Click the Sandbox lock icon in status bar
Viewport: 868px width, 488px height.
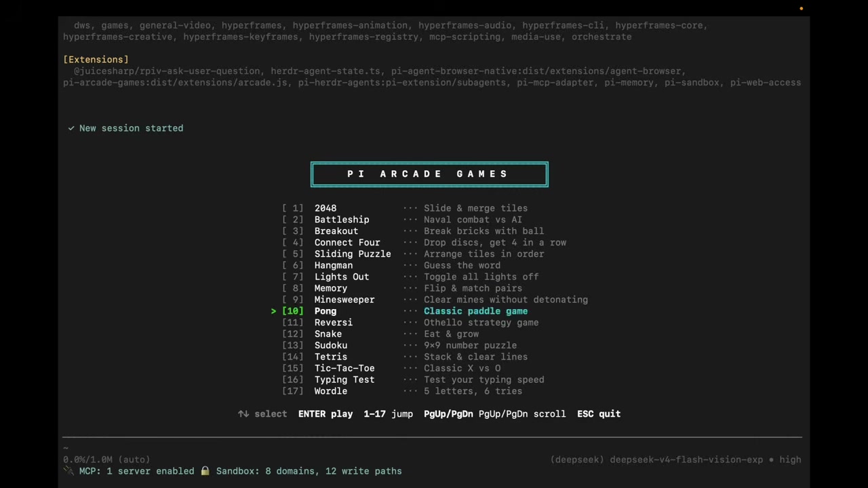point(205,471)
